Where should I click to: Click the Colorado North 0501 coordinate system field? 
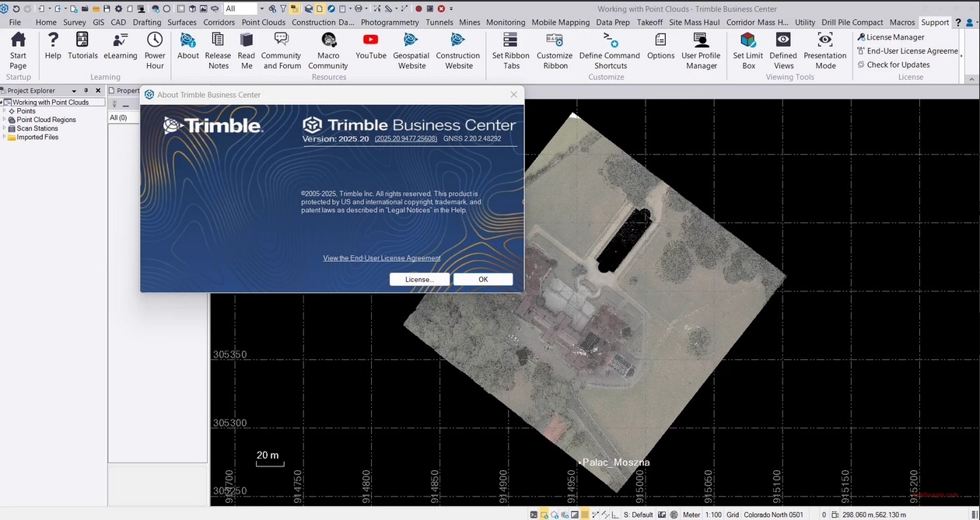773,515
